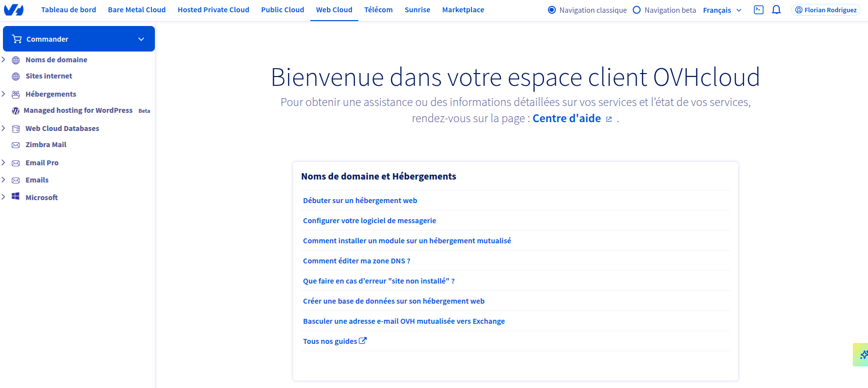
Task: Select Microsoft label in sidebar
Action: coord(42,198)
